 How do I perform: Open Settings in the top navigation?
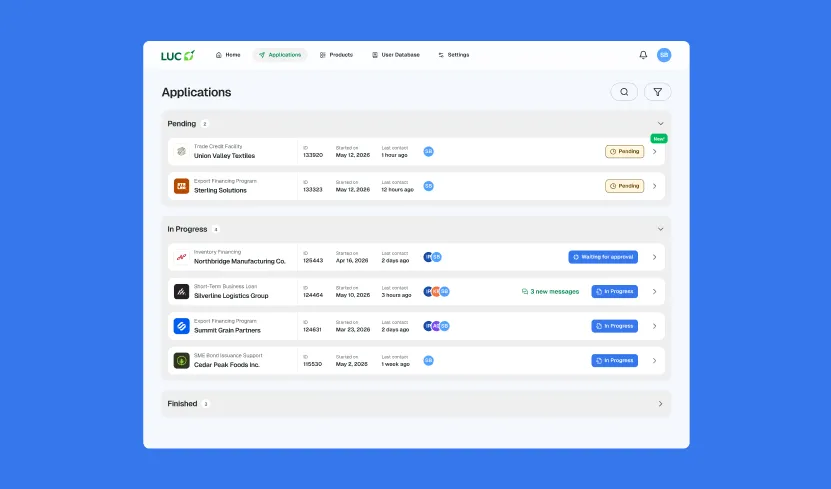(454, 55)
